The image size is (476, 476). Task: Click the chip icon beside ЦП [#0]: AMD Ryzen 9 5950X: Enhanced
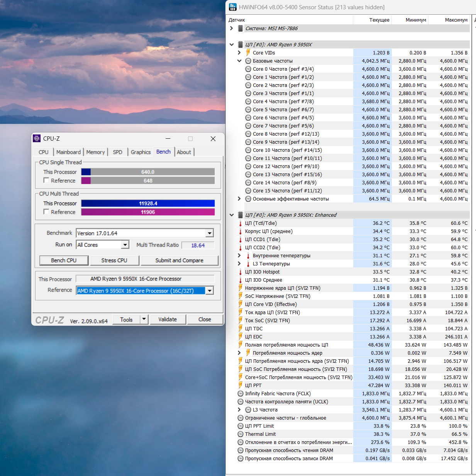point(241,215)
